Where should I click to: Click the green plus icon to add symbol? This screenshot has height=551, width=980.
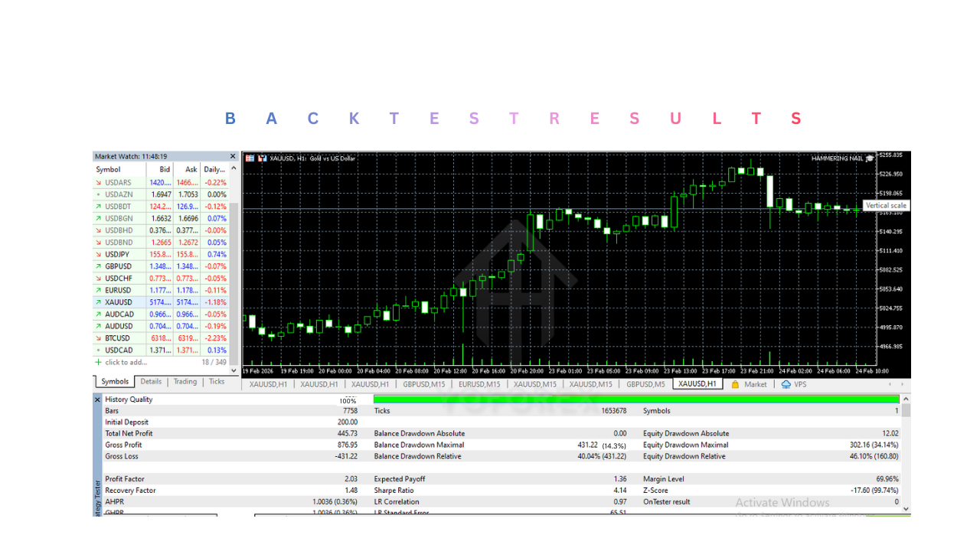tap(98, 362)
